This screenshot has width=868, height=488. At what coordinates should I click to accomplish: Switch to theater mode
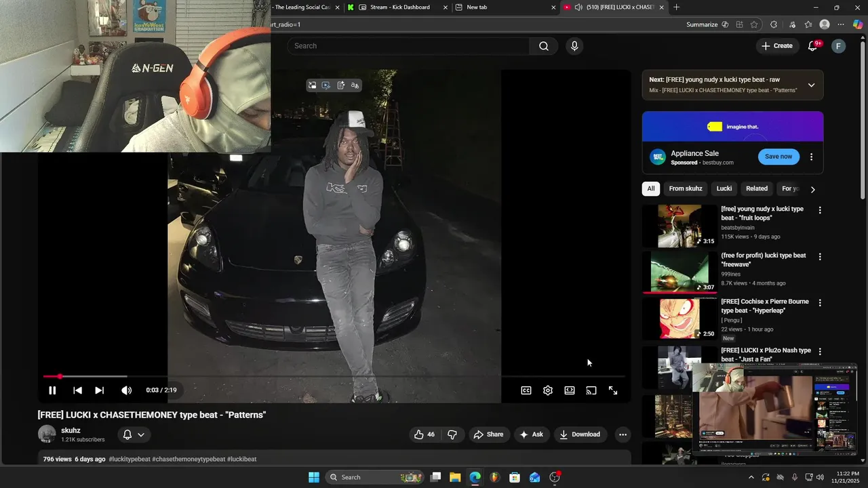[570, 390]
